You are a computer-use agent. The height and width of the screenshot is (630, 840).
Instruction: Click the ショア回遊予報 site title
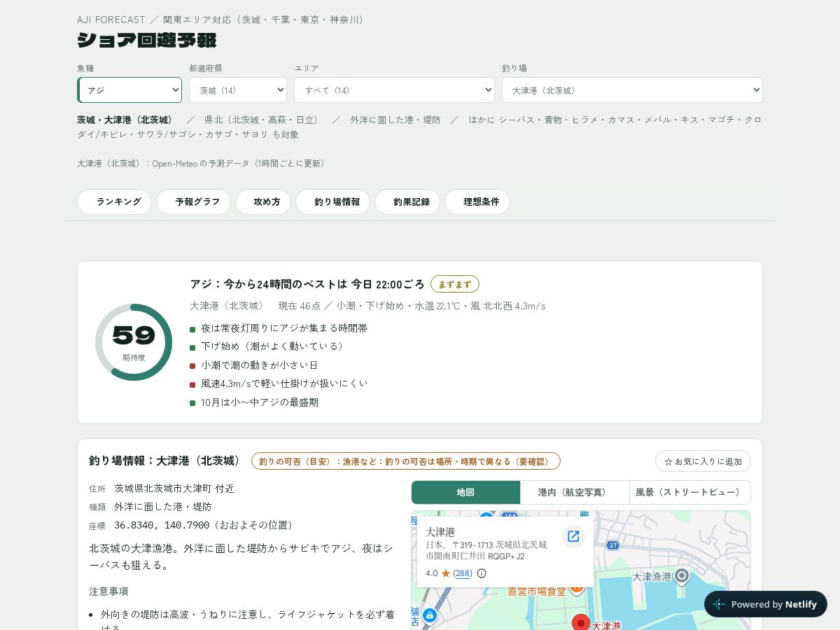coord(147,40)
